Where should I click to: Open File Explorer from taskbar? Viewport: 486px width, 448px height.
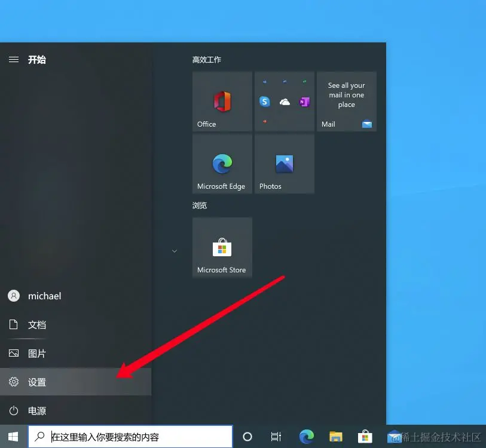(x=336, y=437)
